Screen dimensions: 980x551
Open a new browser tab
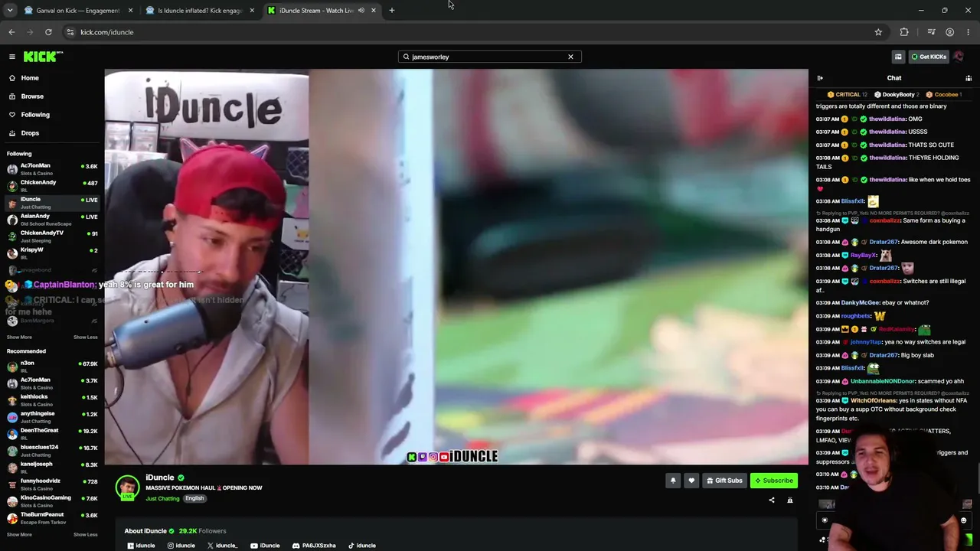392,11
